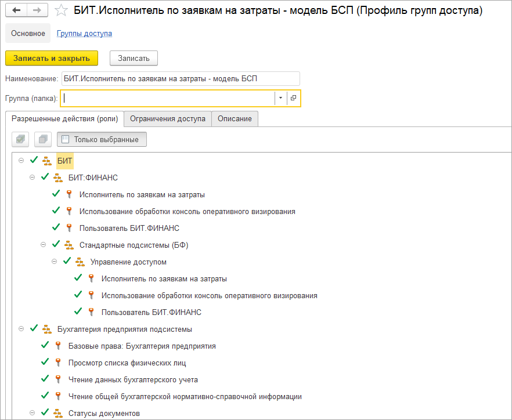Collapse Стандартные подсистемы (БФ) node
Viewport: 512px width, 420px height.
pos(44,245)
